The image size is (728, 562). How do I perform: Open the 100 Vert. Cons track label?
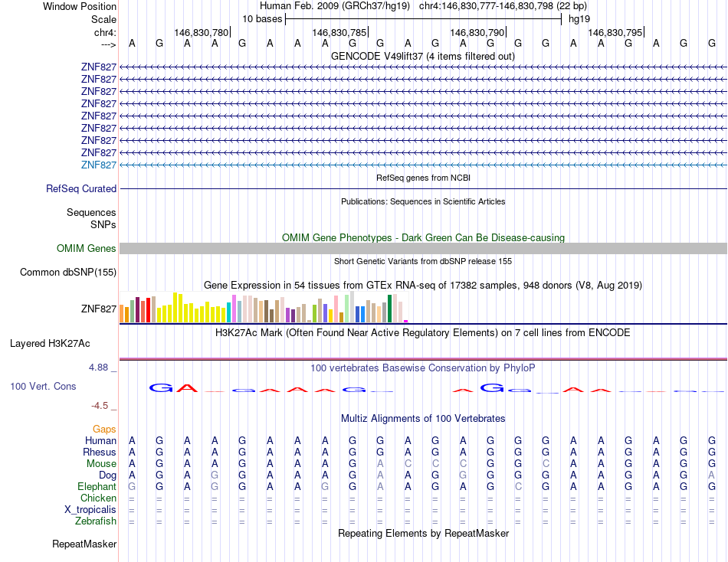[x=43, y=386]
